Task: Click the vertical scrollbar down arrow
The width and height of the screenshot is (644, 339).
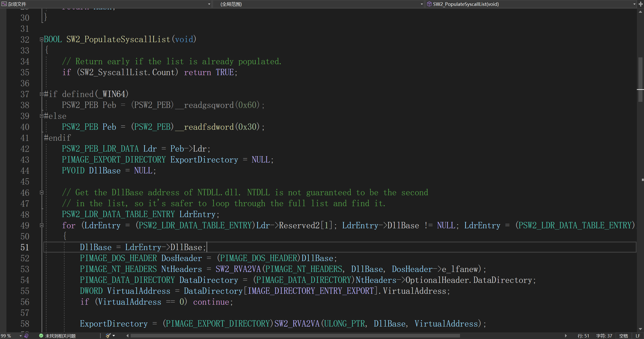Action: point(640,329)
